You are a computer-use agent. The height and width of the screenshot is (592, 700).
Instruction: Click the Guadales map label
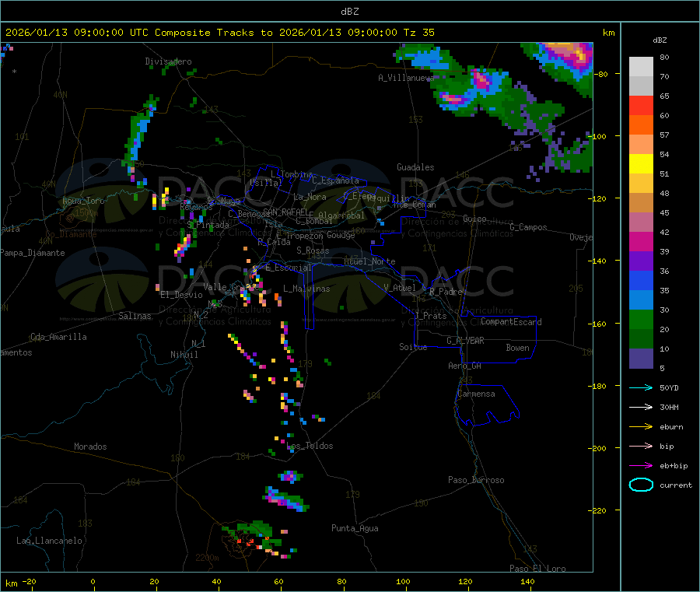pos(415,167)
